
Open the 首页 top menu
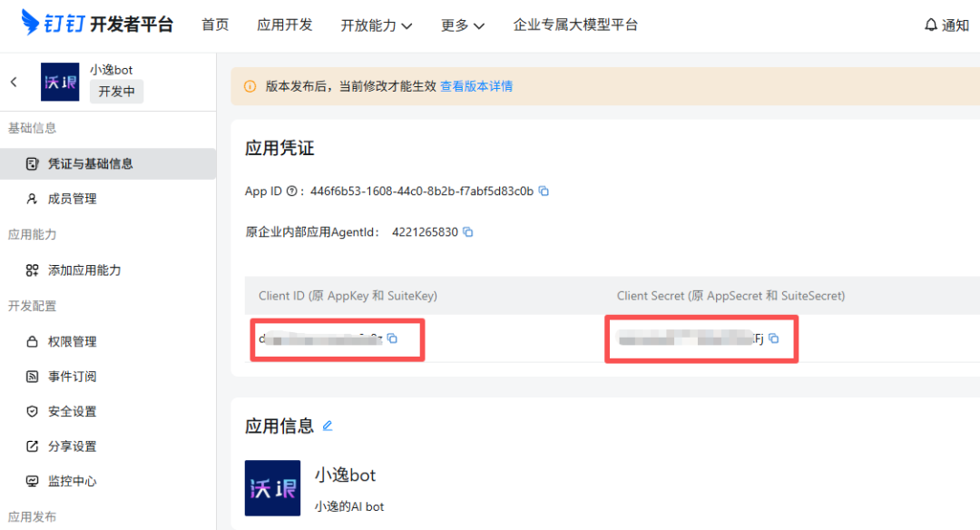coord(215,25)
